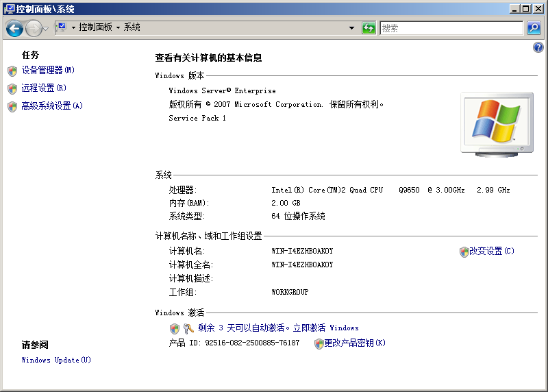Select the 系统 breadcrumb segment
The width and height of the screenshot is (548, 392).
(x=132, y=27)
